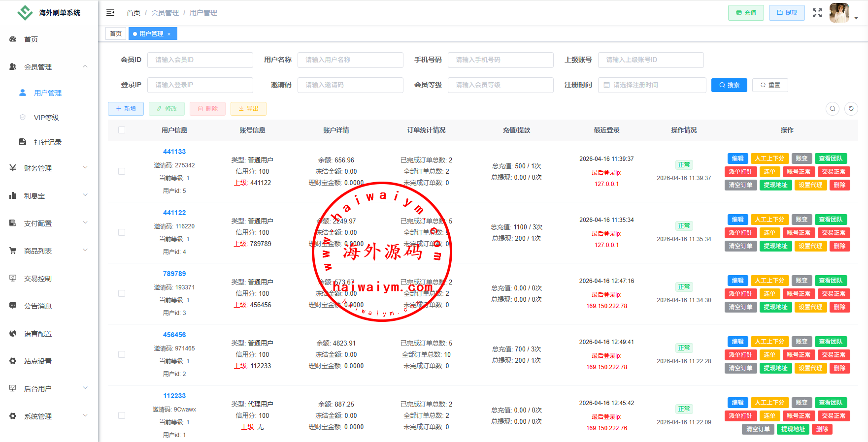Expand the 财务管理 sidebar menu
The height and width of the screenshot is (442, 868).
click(x=49, y=168)
